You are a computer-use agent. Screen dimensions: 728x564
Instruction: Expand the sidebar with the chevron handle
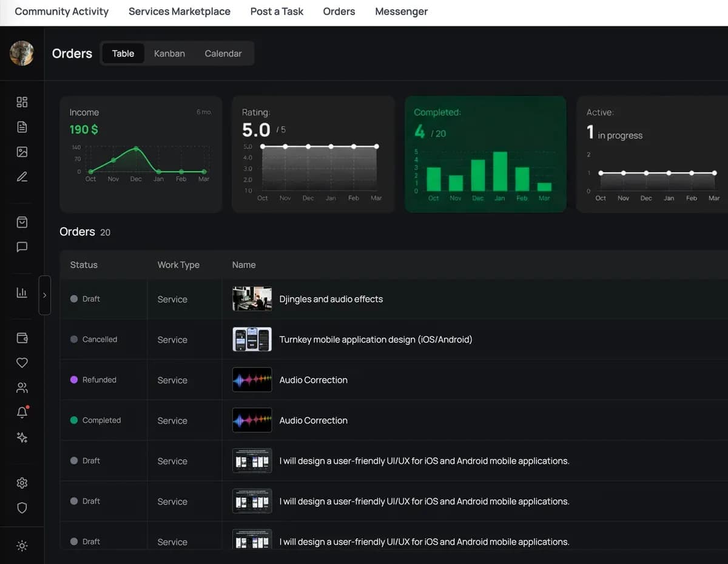pyautogui.click(x=44, y=295)
